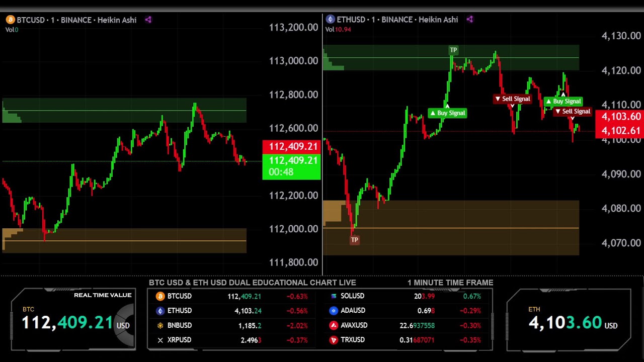Click the BNBUSD coin icon in the ticker list
This screenshot has height=362, width=644.
click(x=160, y=326)
